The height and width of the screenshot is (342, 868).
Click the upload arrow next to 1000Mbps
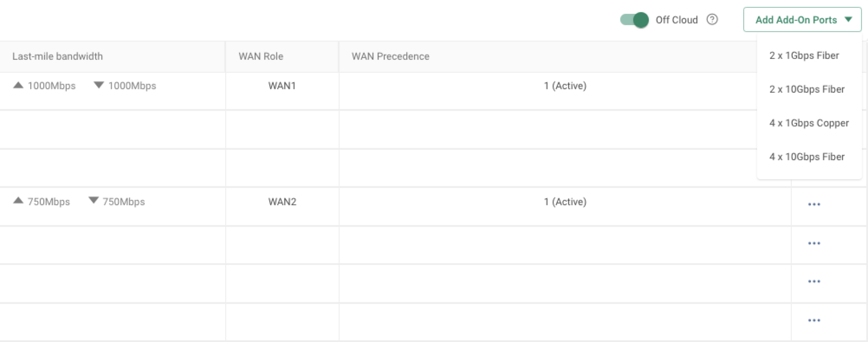[x=18, y=85]
